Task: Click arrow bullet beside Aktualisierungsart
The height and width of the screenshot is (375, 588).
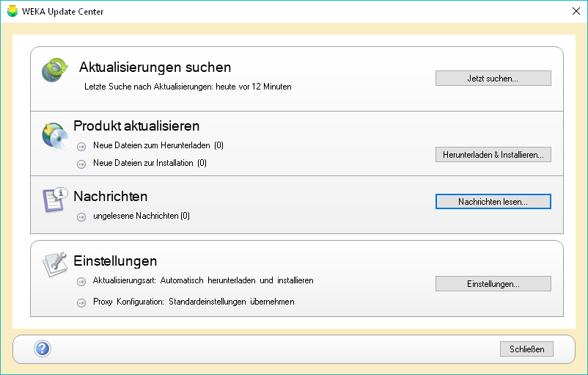Action: click(81, 281)
